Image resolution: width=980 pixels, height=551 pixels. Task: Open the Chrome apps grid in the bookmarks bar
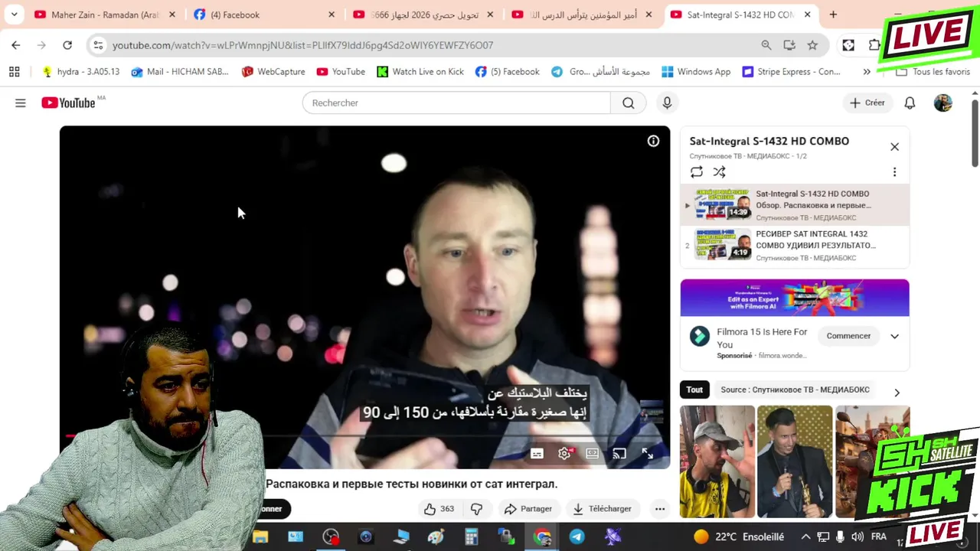14,72
